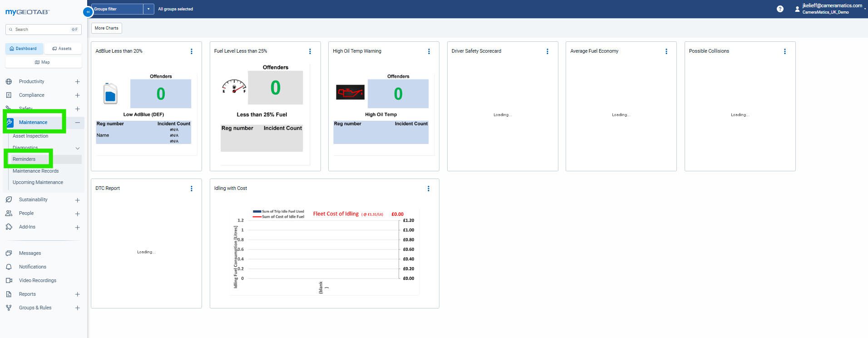The height and width of the screenshot is (338, 868).
Task: Click the help question mark icon
Action: (x=780, y=9)
